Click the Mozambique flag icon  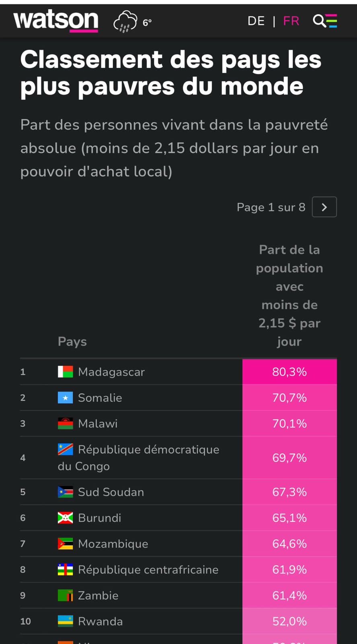point(66,544)
